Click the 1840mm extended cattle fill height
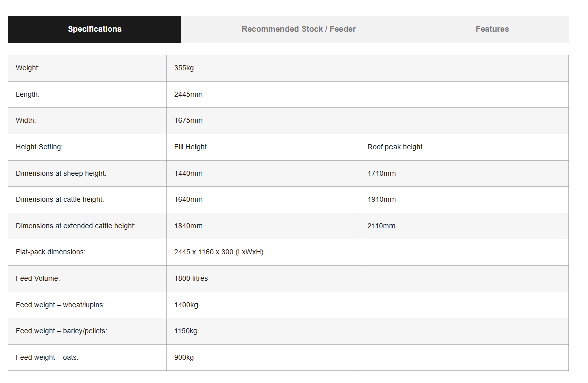The height and width of the screenshot is (383, 588). 188,226
